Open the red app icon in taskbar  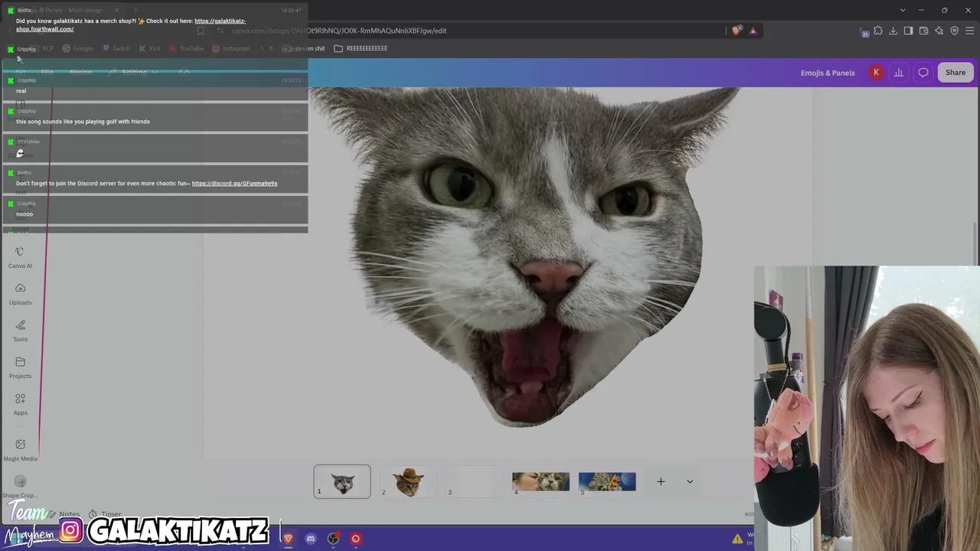tap(355, 539)
